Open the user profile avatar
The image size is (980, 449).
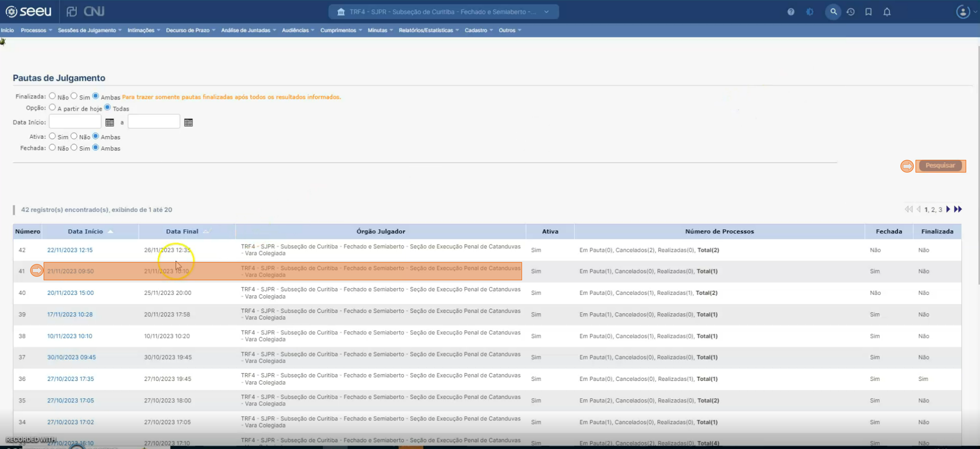963,12
